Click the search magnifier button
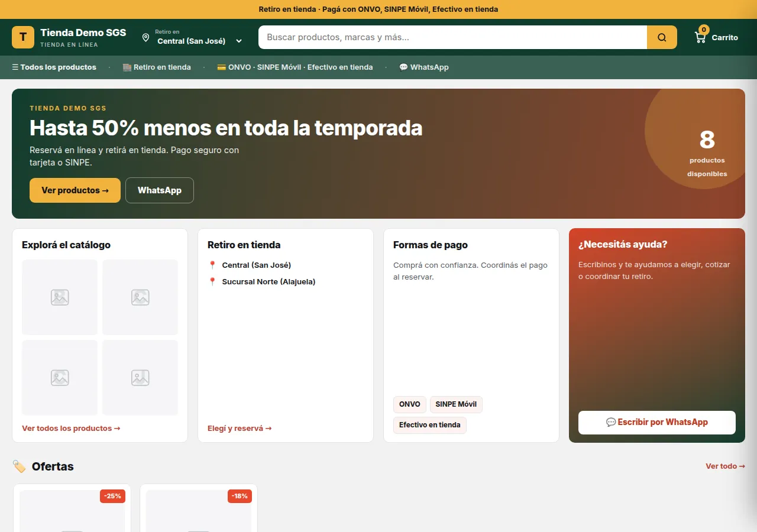Screen dimensions: 757x532 pos(662,37)
